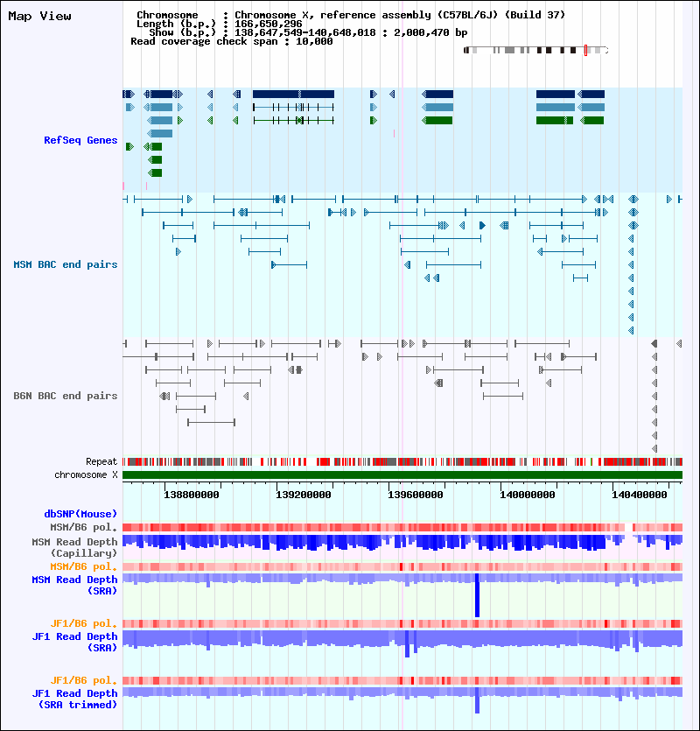The width and height of the screenshot is (700, 731).
Task: Click ruler position 139600000
Action: (416, 495)
